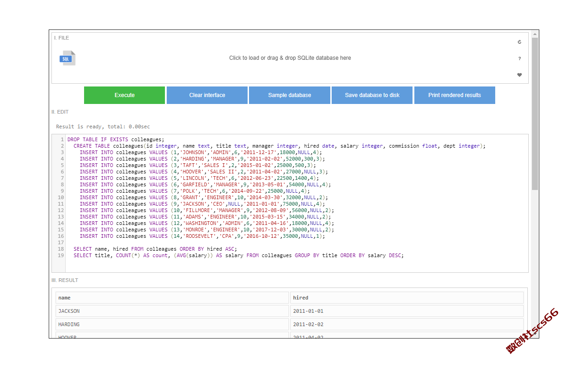The width and height of the screenshot is (588, 368).
Task: Click the INSERT line for 'TAFT'
Action: (198, 165)
